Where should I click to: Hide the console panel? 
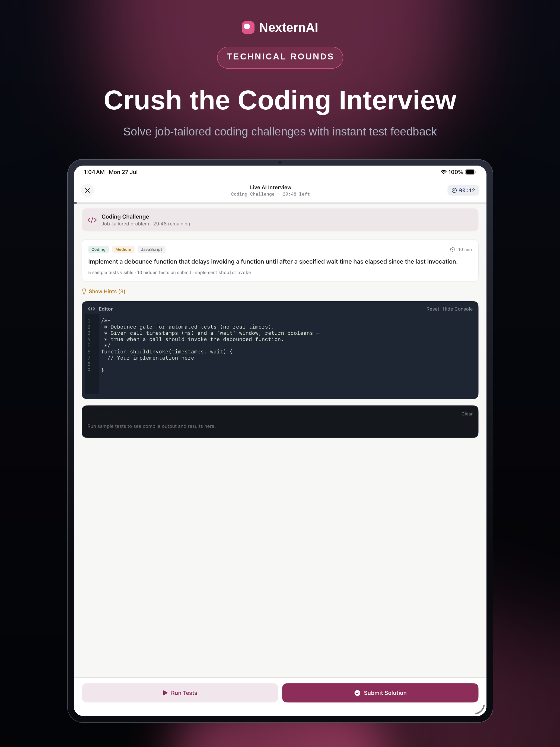tap(457, 309)
